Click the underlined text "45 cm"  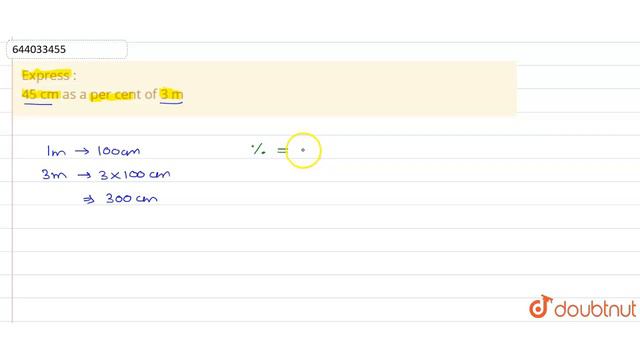tap(40, 94)
